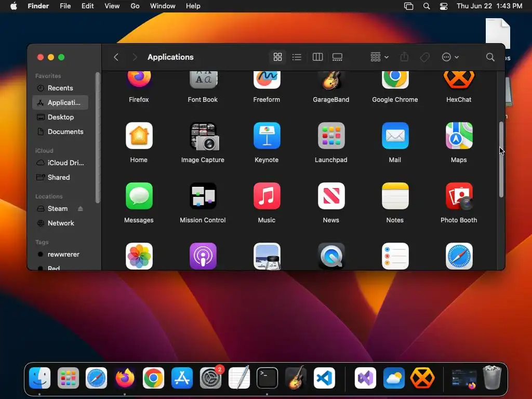Open Trash from the Dock
The width and height of the screenshot is (532, 399).
(492, 377)
